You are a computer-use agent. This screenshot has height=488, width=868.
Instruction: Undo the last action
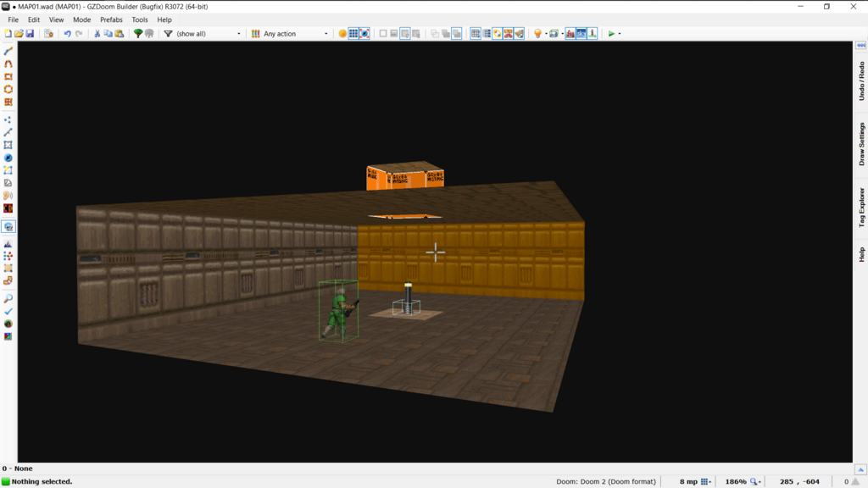[x=68, y=34]
